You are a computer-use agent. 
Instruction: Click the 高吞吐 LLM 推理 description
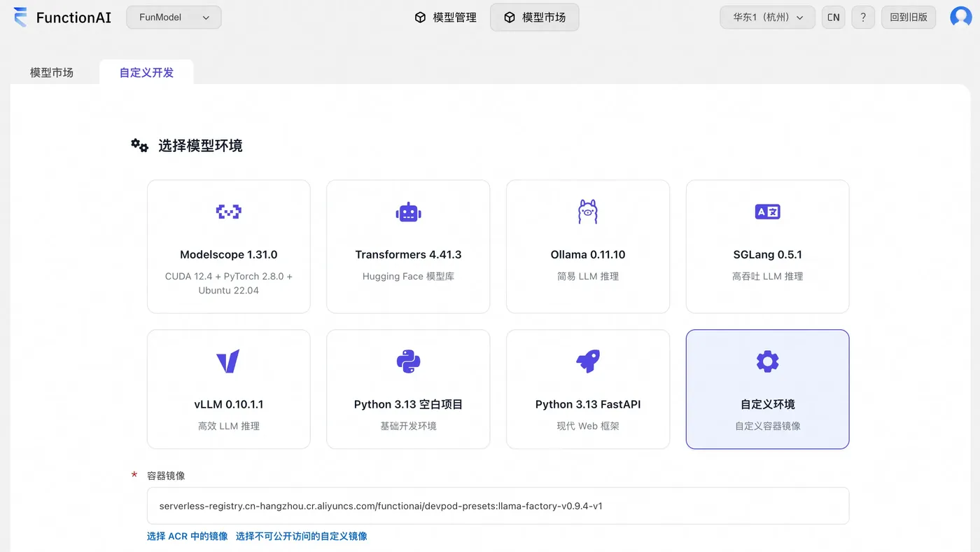point(767,276)
